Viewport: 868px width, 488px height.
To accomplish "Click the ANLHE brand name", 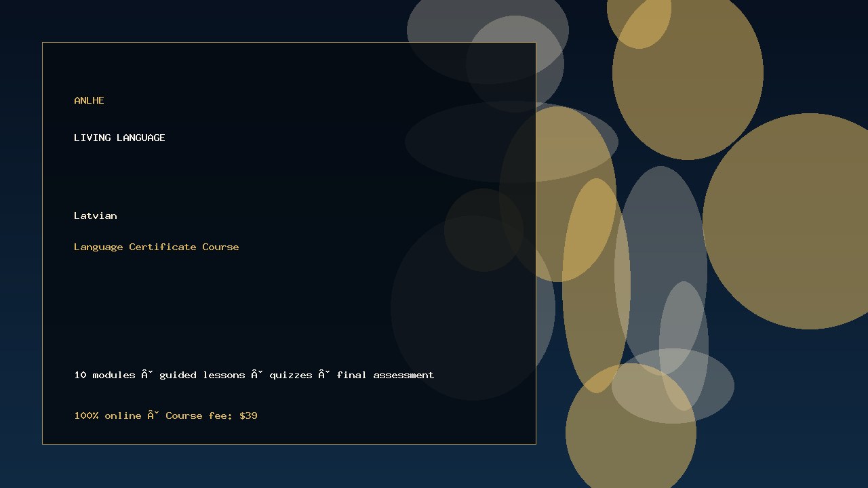I will pos(89,100).
